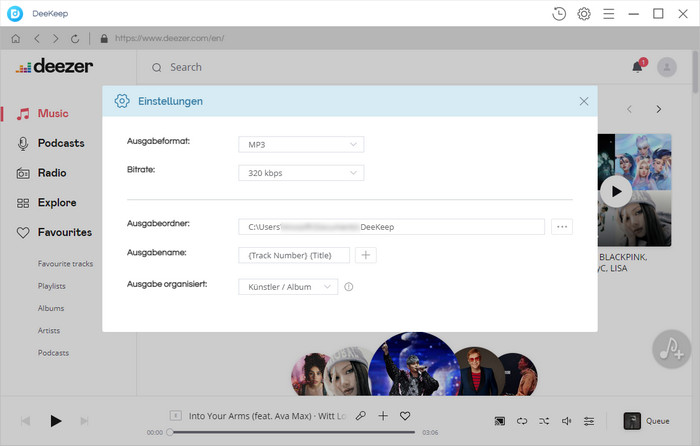Open the Bitrate 320 kbps dropdown
Viewport: 700px width, 446px height.
(301, 173)
